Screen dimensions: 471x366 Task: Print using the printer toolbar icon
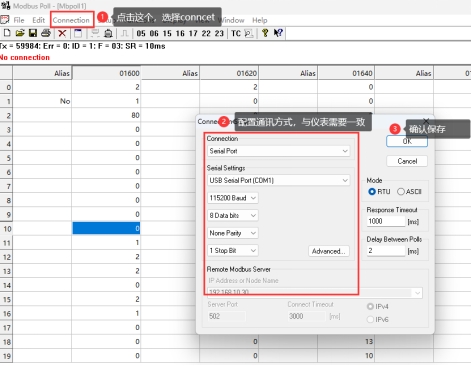click(46, 33)
